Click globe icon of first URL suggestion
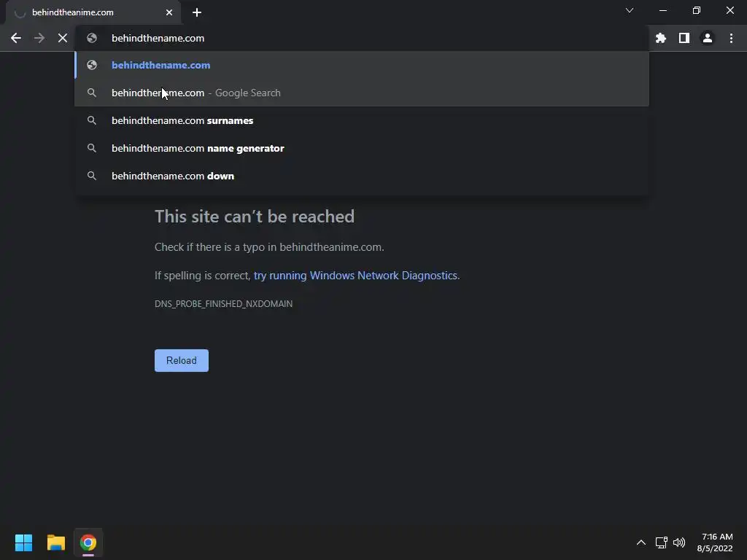The height and width of the screenshot is (560, 747). coord(92,65)
